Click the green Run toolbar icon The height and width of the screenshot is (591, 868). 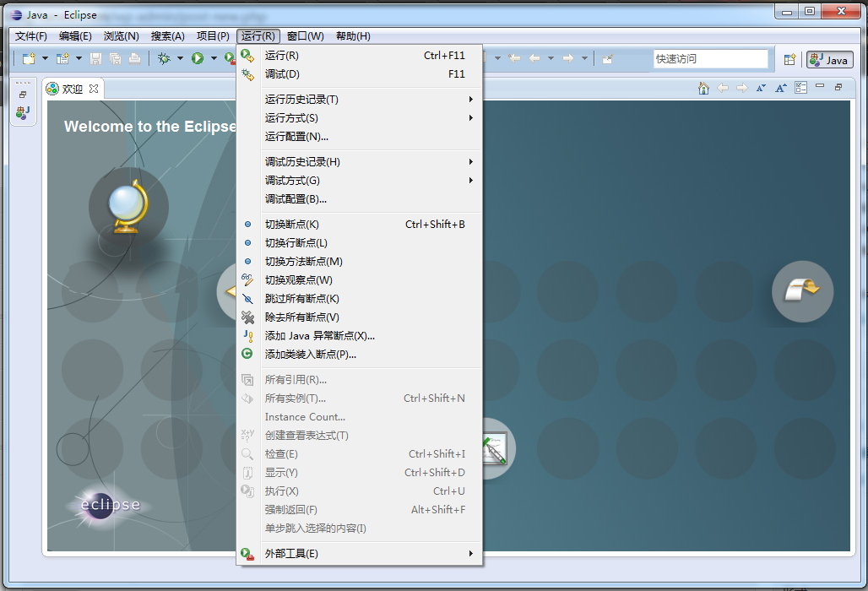tap(197, 58)
